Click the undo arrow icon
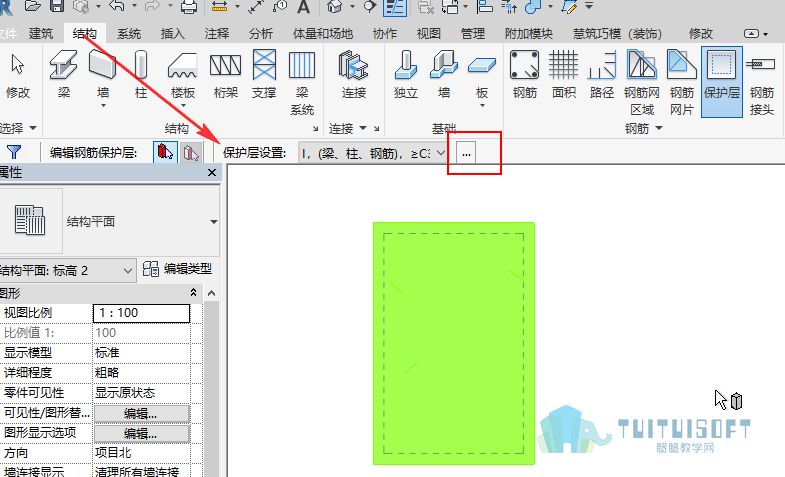Viewport: 785px width, 477px height. point(116,6)
